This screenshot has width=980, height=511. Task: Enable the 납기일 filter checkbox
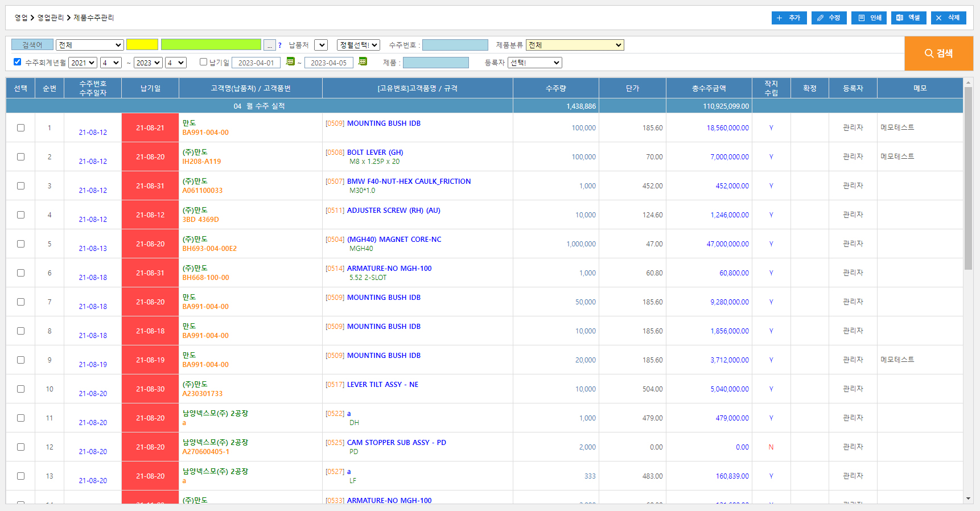coord(203,62)
